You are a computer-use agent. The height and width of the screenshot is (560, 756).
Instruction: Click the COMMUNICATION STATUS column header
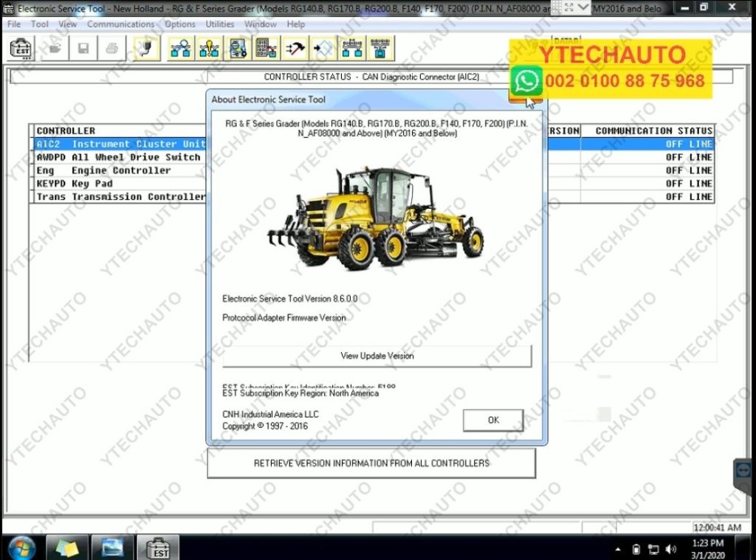[x=654, y=131]
